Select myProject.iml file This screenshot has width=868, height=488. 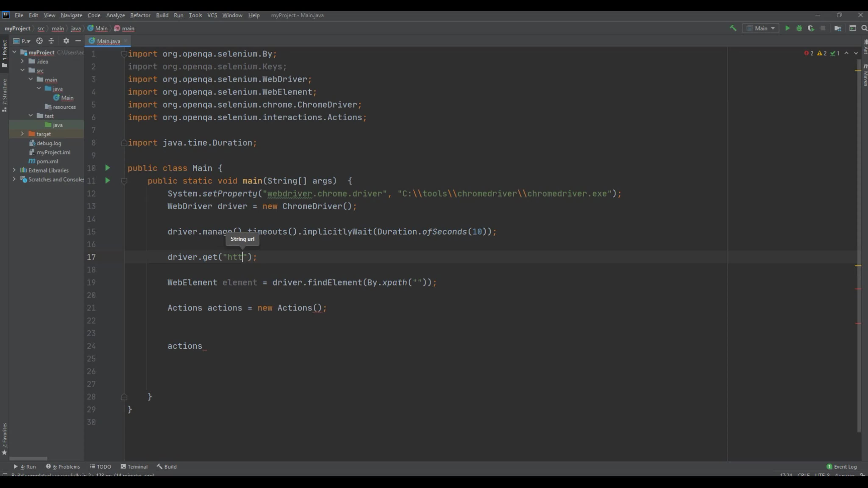point(53,152)
